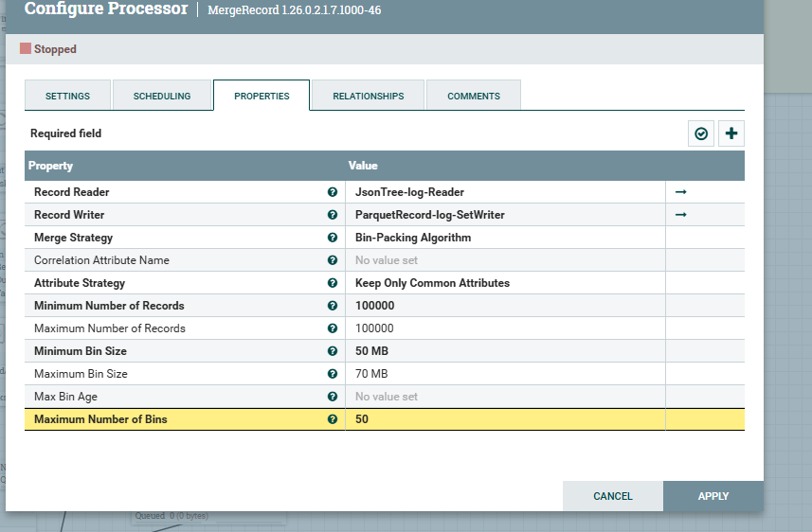Go to JsonTree-log-Reader controller service arrow

tap(681, 192)
